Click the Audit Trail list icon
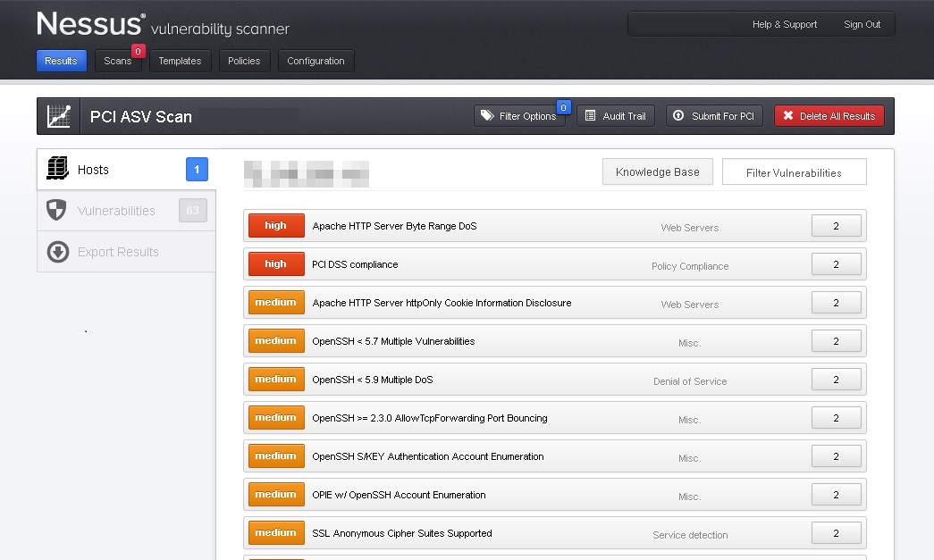 coord(590,116)
